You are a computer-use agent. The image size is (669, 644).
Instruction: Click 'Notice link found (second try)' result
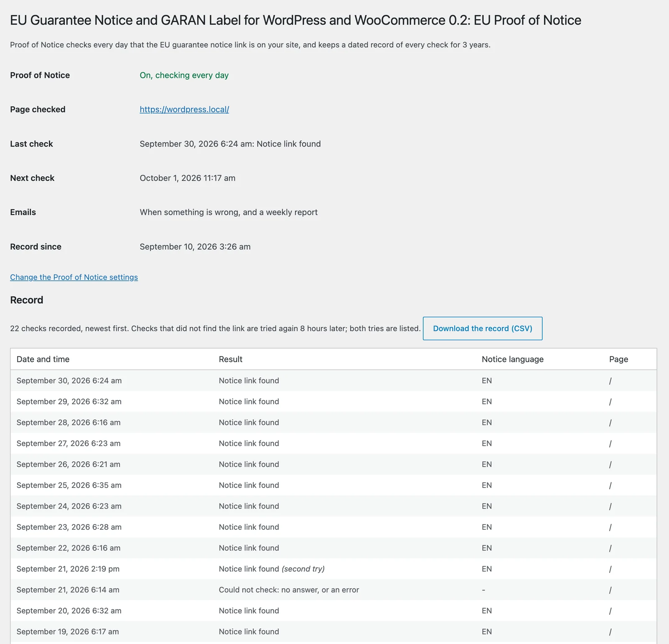[x=272, y=569]
